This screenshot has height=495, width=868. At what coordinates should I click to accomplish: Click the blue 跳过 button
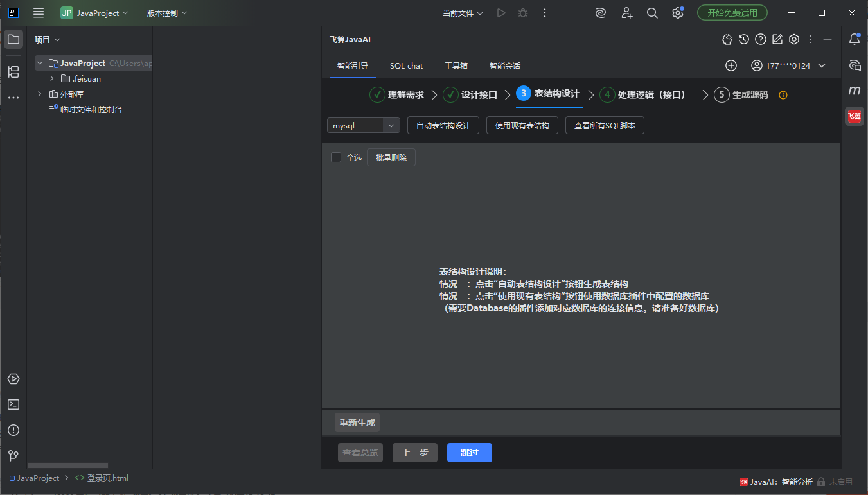470,453
